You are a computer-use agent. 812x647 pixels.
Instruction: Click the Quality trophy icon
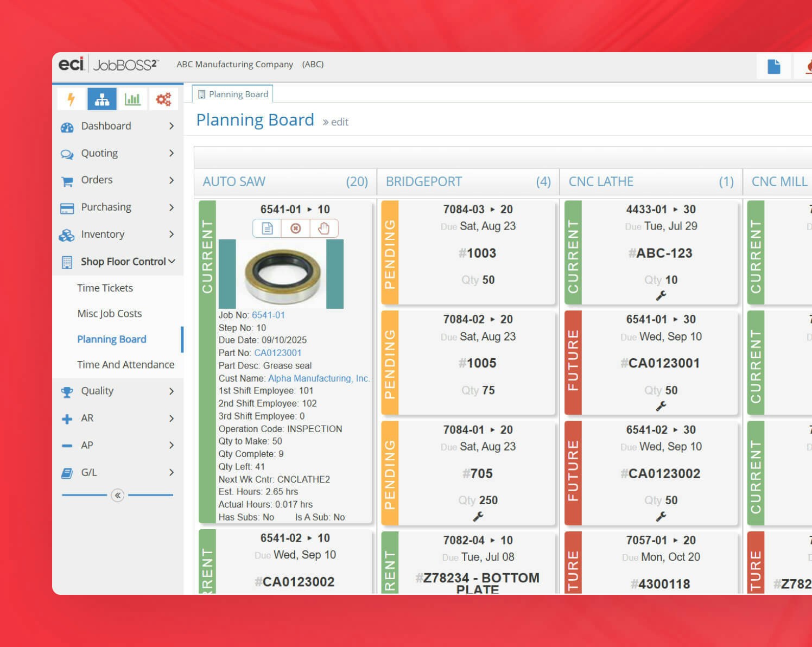click(67, 392)
